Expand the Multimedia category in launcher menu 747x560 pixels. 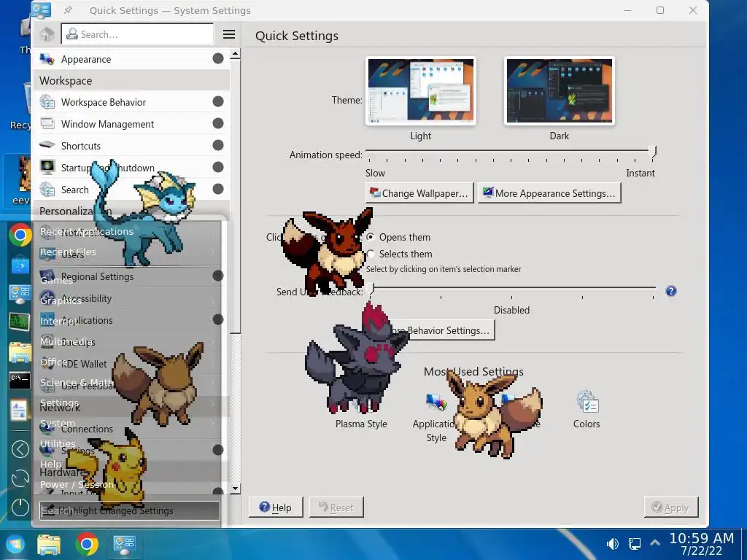(128, 341)
